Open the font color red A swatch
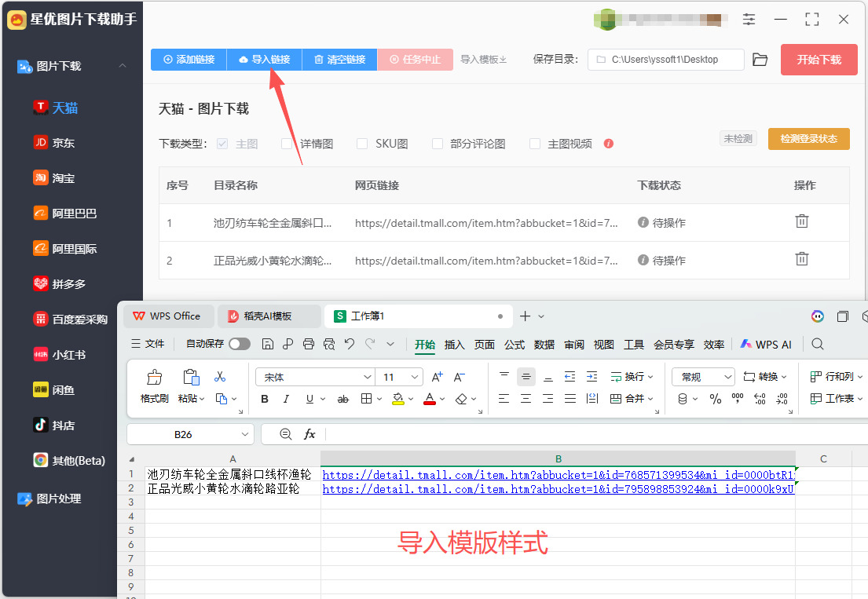The width and height of the screenshot is (868, 599). (430, 399)
